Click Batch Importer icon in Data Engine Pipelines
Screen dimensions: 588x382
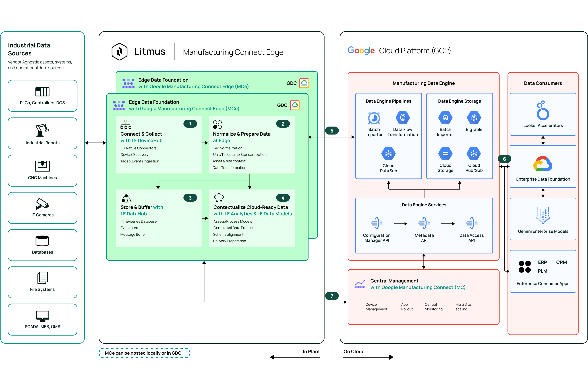pos(374,118)
